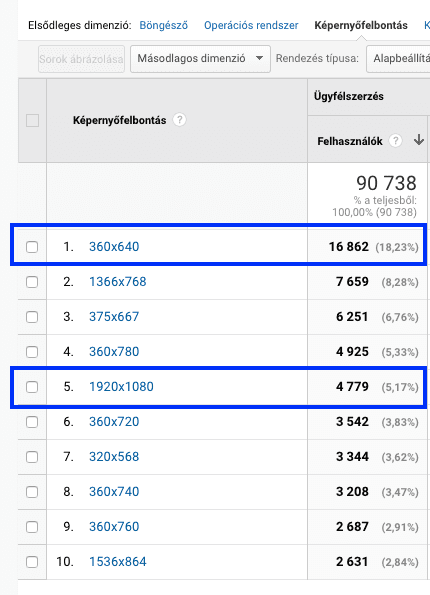This screenshot has height=595, width=430.
Task: Open the 360x780 resolution link
Action: click(114, 351)
